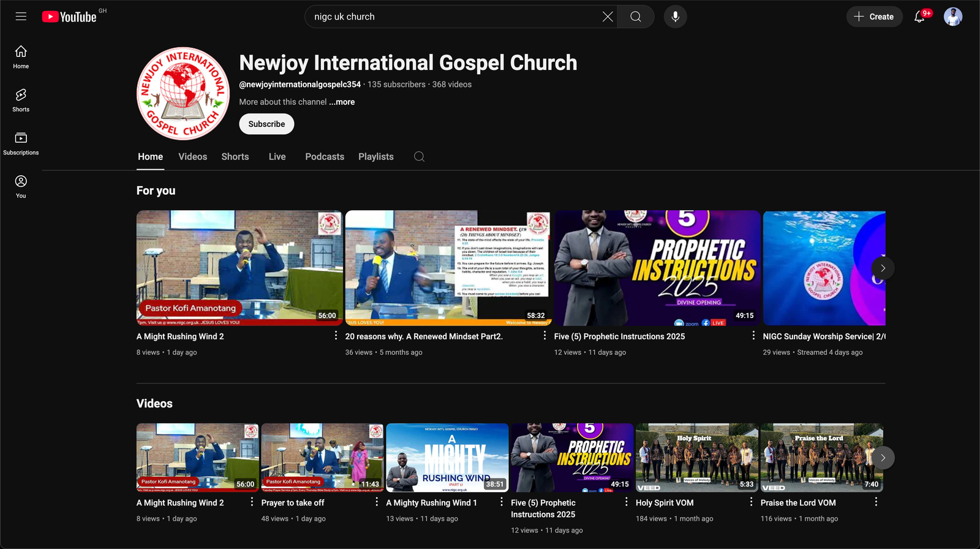The image size is (980, 549).
Task: Subscribe to Newjoy International Gospel Church
Action: [266, 124]
